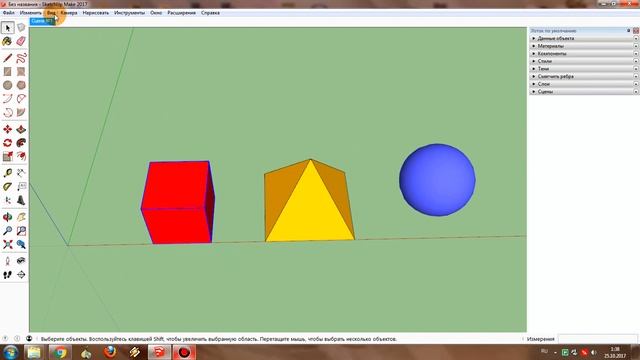This screenshot has width=640, height=360.
Task: Open the Расширения menu
Action: click(x=181, y=13)
